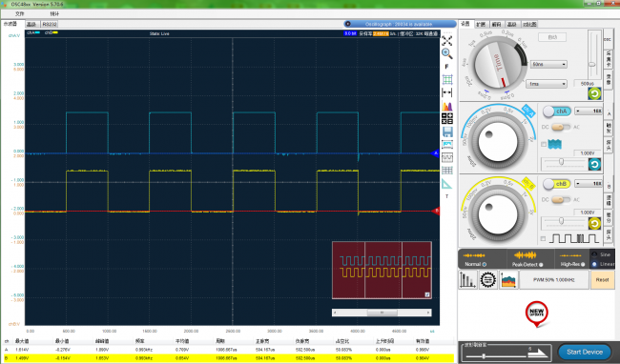Screen dimensions: 620x364
Task: Click the Reset button
Action: 602,279
